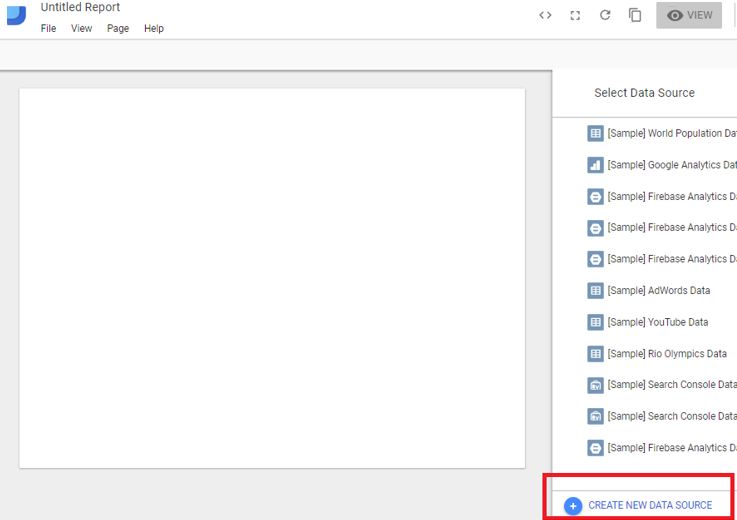This screenshot has height=520, width=737.
Task: Choose the [Sample] Rio Olympics Data source
Action: 666,354
